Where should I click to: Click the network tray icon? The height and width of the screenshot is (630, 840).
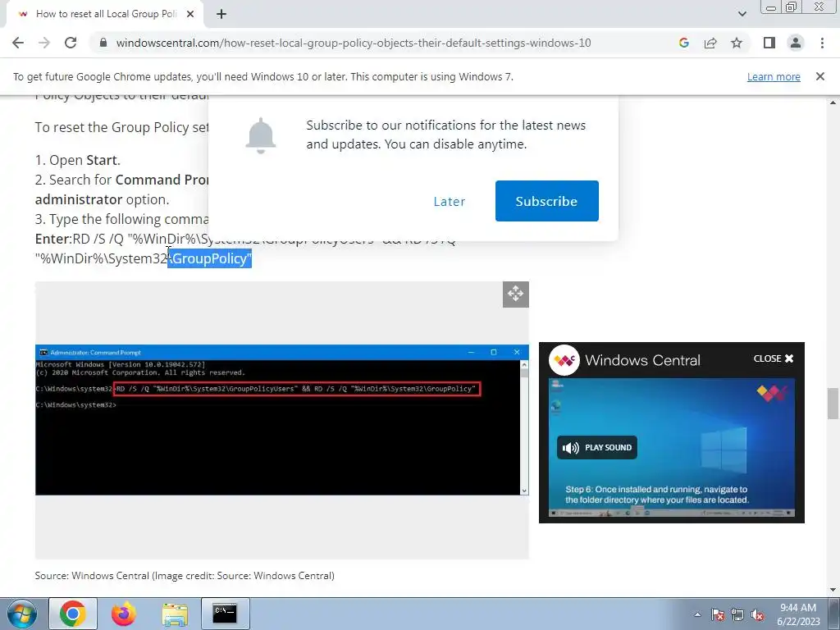tap(737, 615)
